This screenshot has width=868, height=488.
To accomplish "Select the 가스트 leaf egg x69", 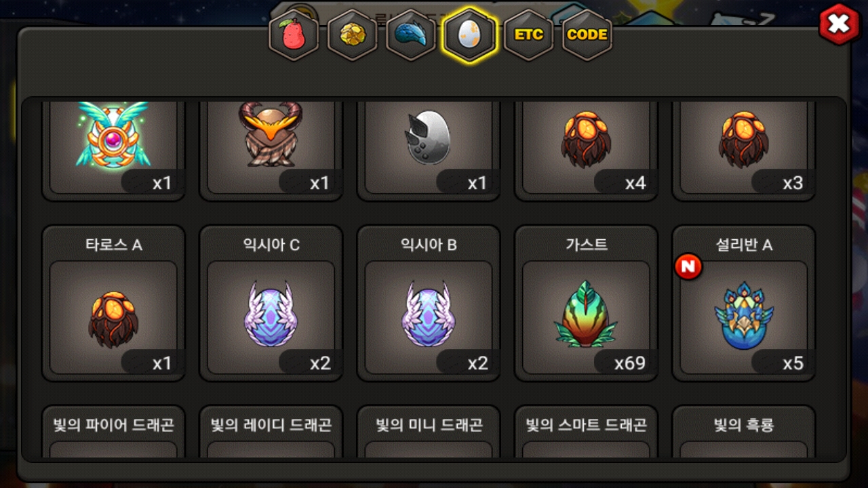I will tap(586, 303).
